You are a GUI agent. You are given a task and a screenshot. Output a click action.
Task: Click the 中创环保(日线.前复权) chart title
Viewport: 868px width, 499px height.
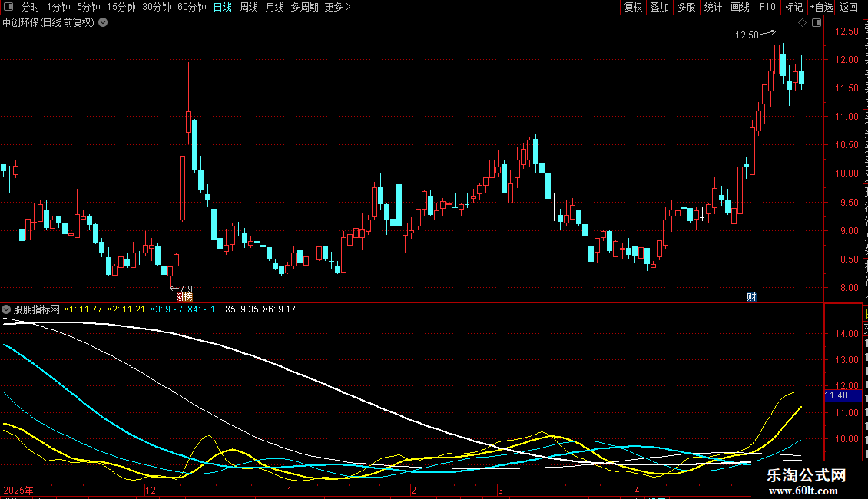tap(48, 23)
